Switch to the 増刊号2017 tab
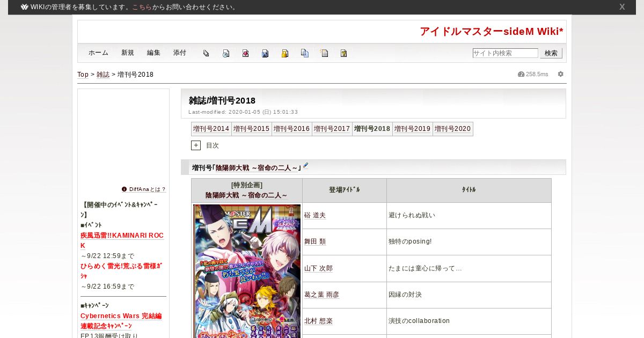 pos(332,129)
